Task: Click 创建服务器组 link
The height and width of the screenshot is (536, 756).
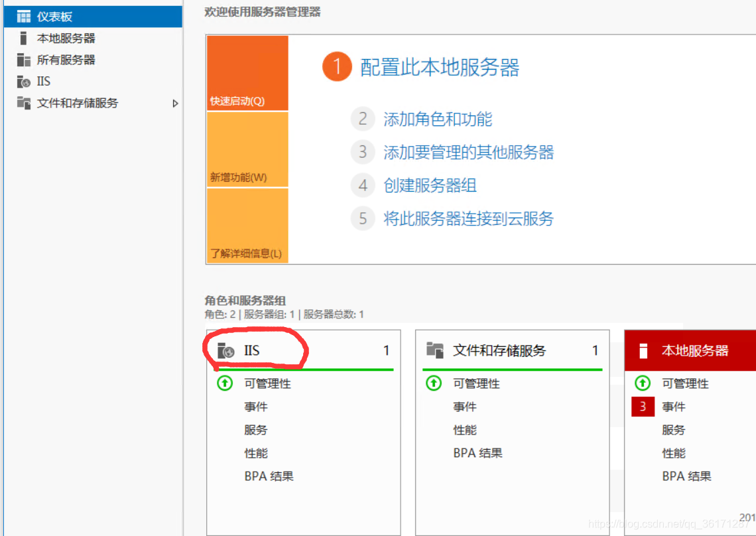Action: pos(430,185)
